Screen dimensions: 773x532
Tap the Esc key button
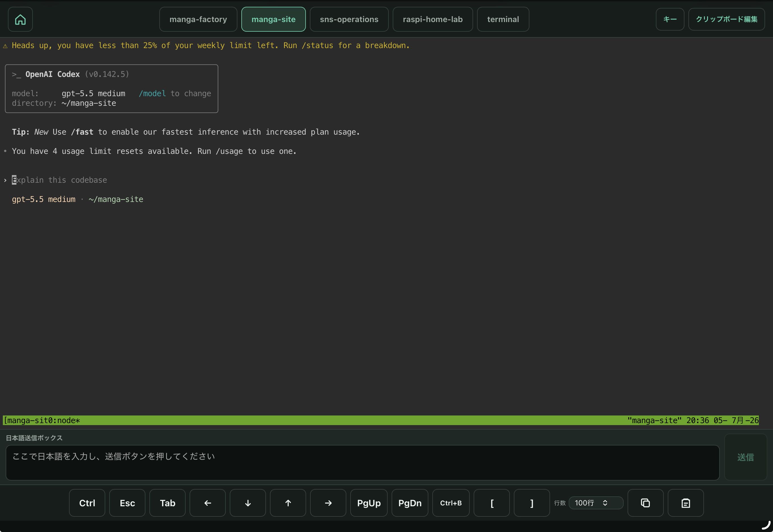127,503
